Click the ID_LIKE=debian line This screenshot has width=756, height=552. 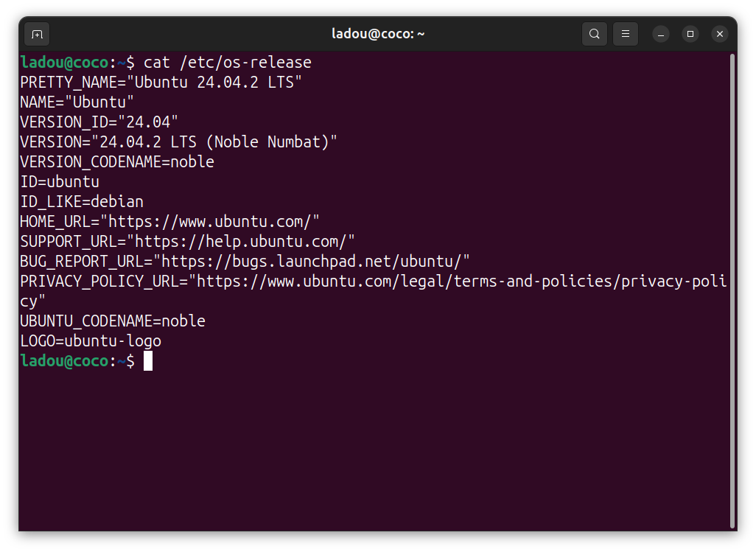82,201
